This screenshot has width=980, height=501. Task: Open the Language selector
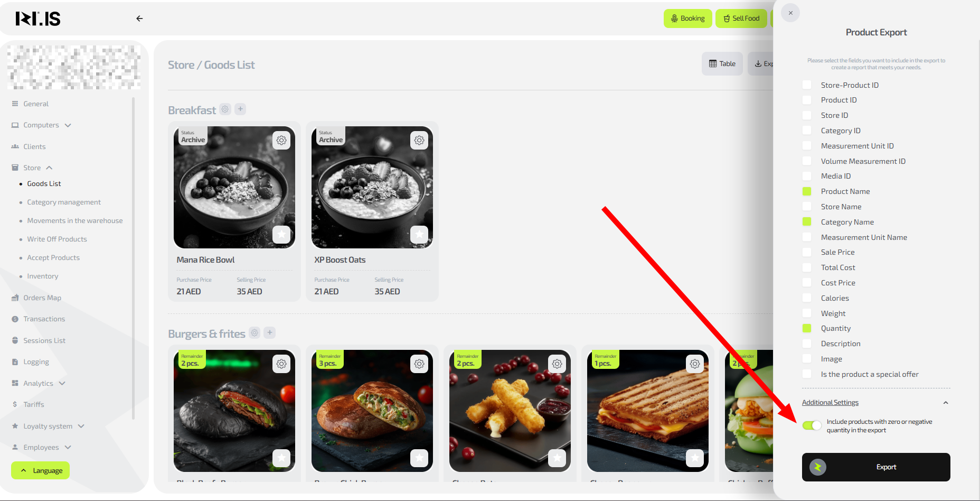pos(40,470)
